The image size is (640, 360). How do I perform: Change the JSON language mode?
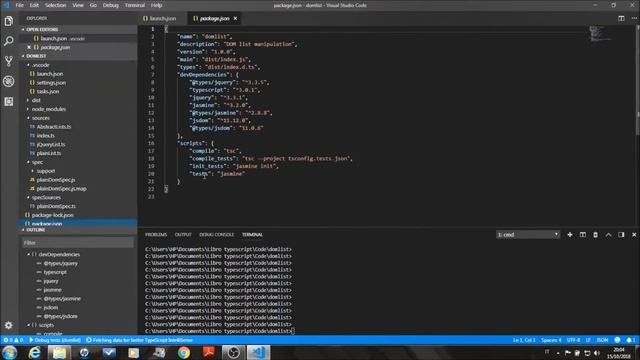602,340
